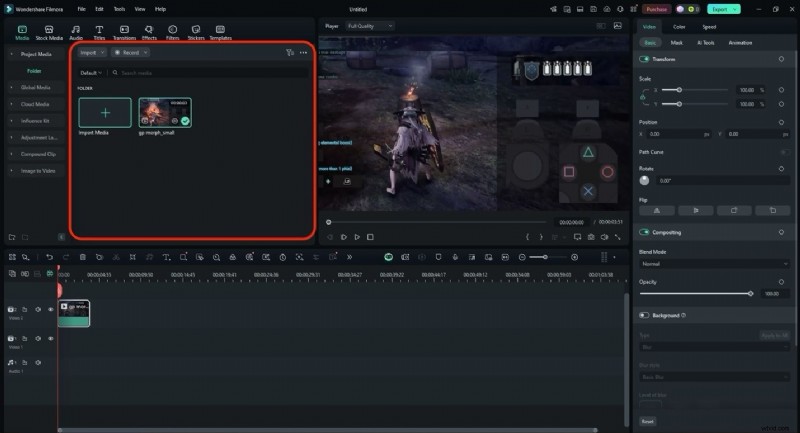The image size is (800, 433).
Task: Undo the last timeline action
Action: click(x=49, y=257)
